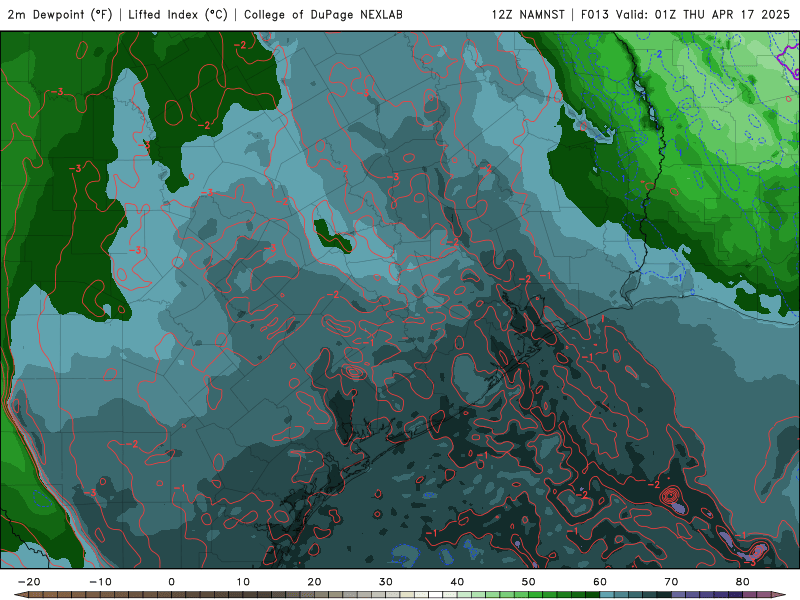Click the "2m Dewpoint (°F)" title text

click(60, 14)
